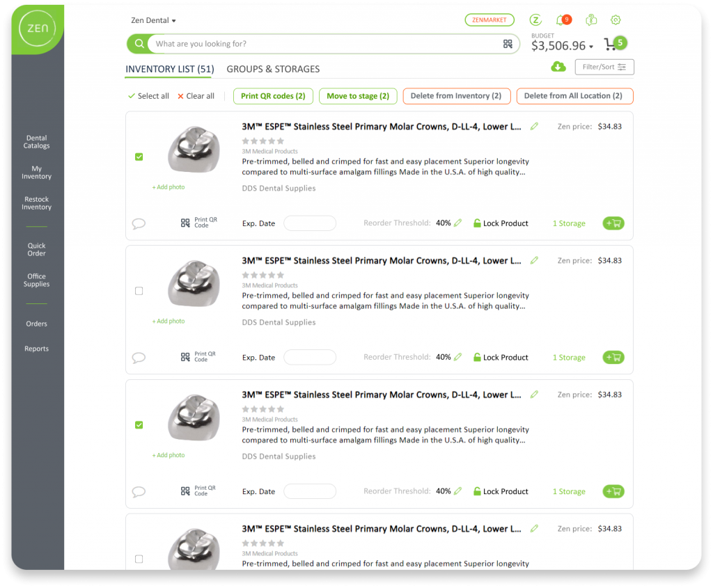Image resolution: width=713 pixels, height=588 pixels.
Task: Click Delete from Inventory (2) button
Action: (456, 96)
